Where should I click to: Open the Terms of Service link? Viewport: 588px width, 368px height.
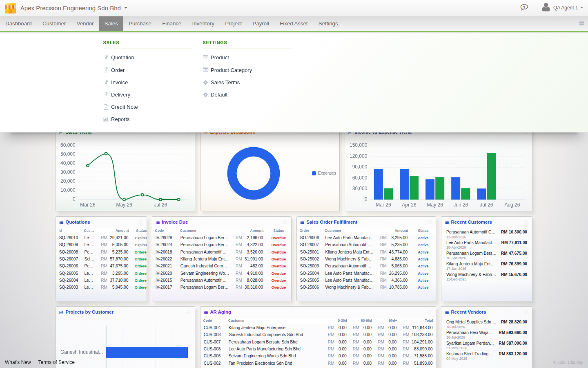[x=56, y=362]
